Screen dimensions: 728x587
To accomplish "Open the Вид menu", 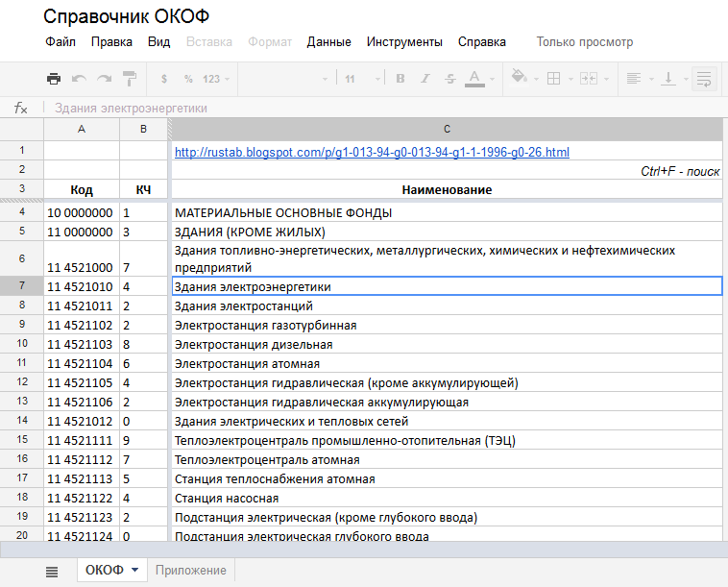I will 158,42.
